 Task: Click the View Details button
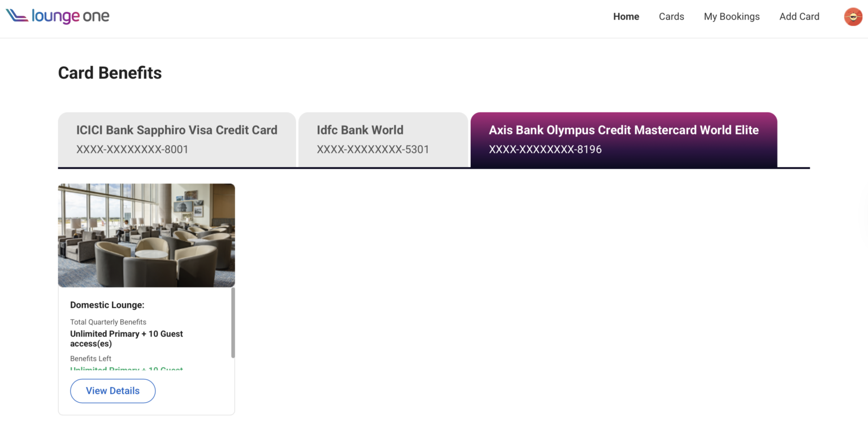pos(112,391)
